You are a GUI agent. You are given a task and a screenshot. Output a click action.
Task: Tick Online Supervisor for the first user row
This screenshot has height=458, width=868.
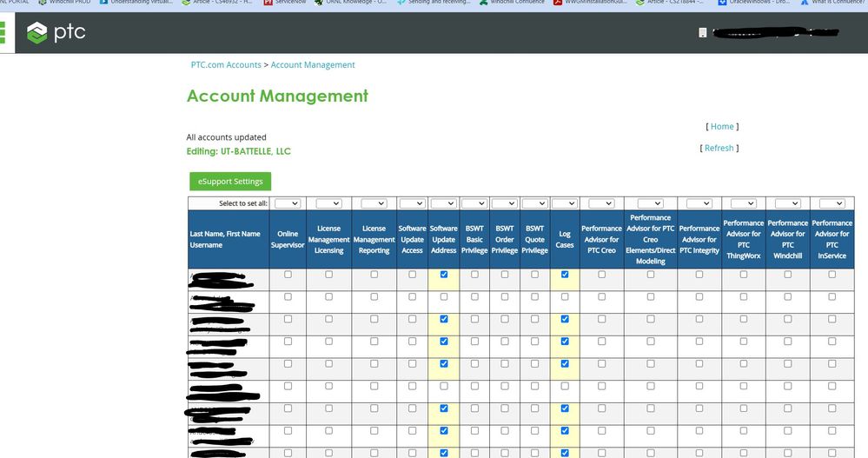click(288, 274)
